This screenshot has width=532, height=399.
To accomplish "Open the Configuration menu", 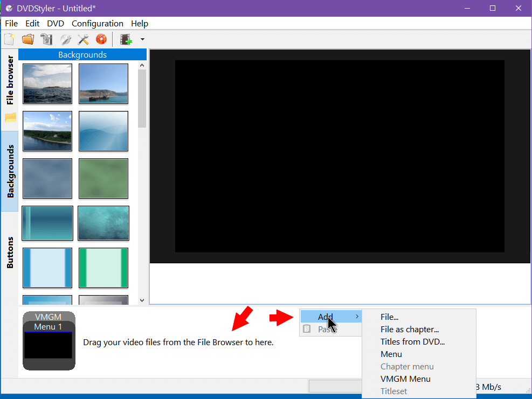I will click(98, 23).
